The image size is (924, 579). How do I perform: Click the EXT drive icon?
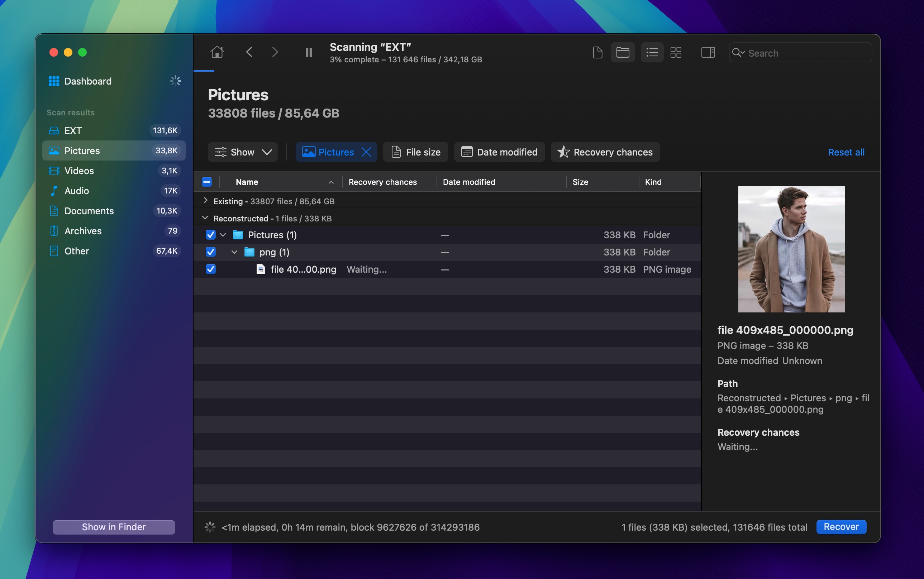(54, 130)
